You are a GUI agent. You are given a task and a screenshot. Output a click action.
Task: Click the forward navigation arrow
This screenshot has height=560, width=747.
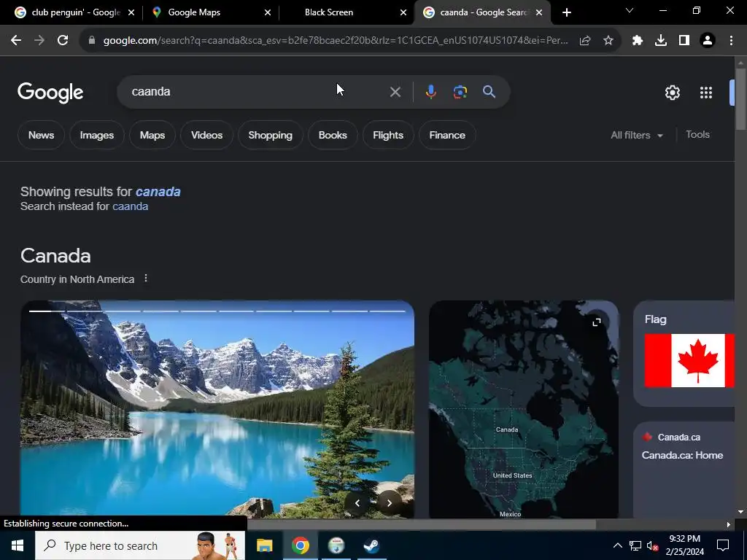coord(39,41)
